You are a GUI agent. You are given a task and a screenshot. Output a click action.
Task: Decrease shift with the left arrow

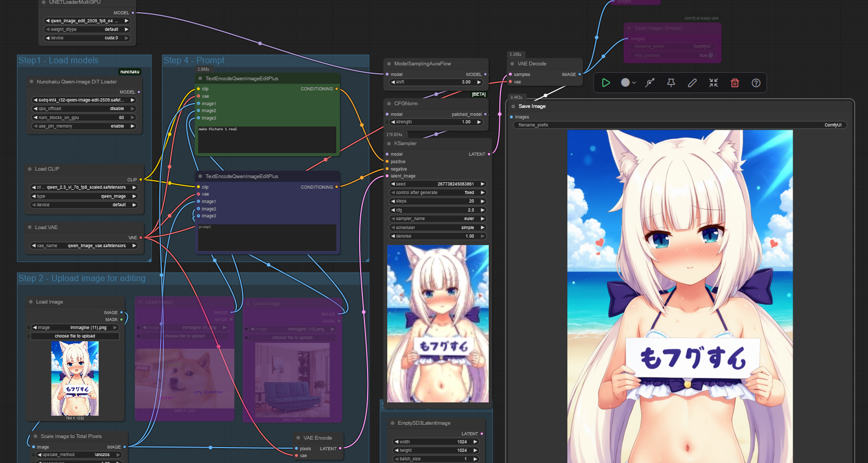tap(393, 82)
